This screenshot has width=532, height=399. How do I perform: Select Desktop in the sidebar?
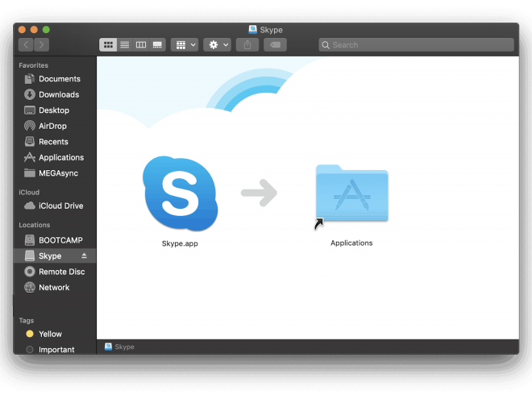(55, 110)
